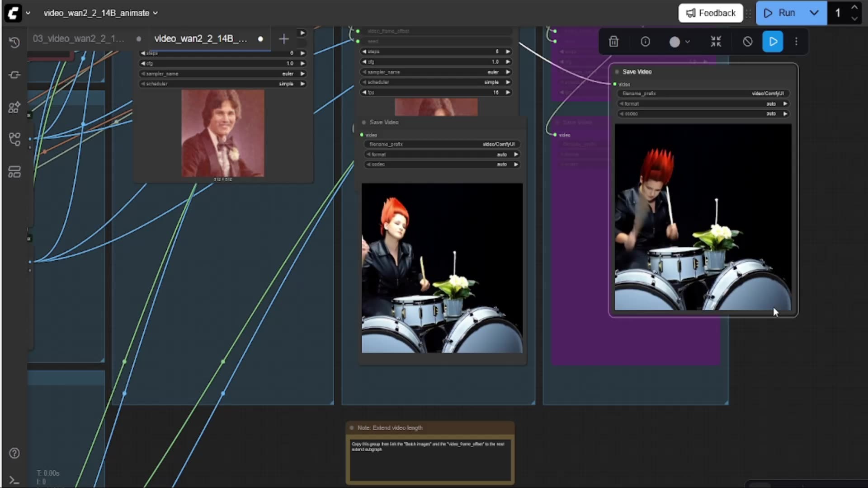Bypass the selected Save Video node
The height and width of the screenshot is (488, 868).
pyautogui.click(x=747, y=42)
